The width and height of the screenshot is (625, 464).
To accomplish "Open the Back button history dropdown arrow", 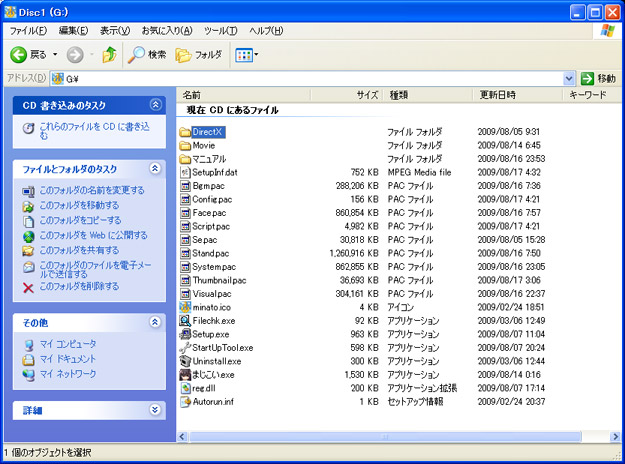I will pyautogui.click(x=55, y=54).
